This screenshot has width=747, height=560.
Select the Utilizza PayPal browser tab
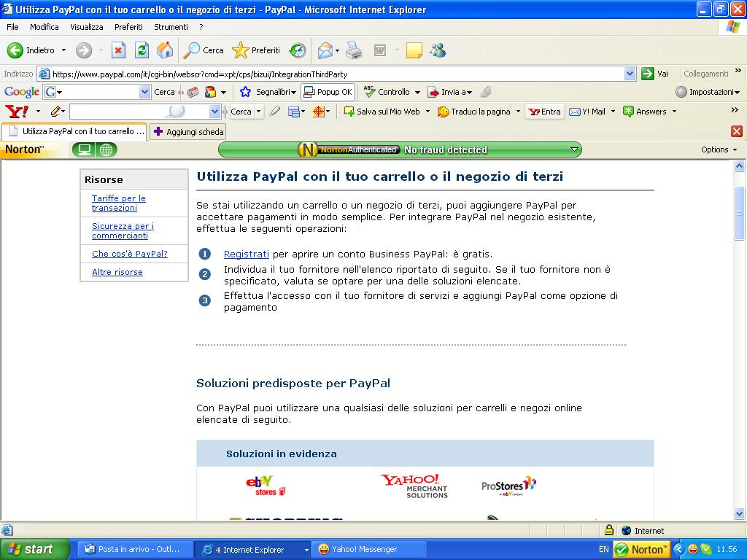(x=75, y=131)
